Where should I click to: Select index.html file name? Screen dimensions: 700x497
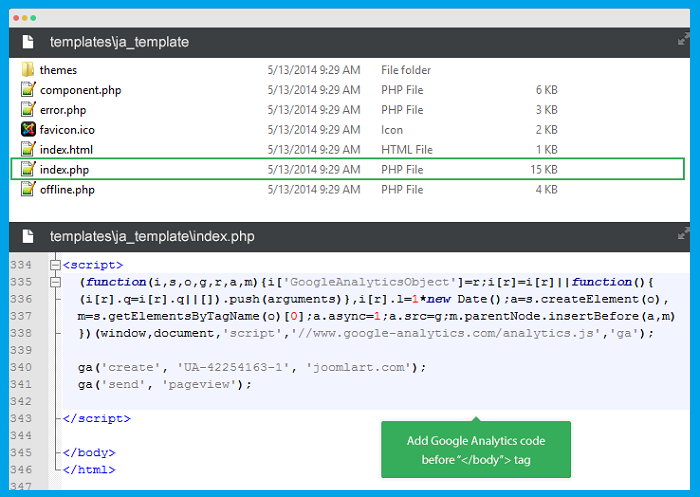66,150
